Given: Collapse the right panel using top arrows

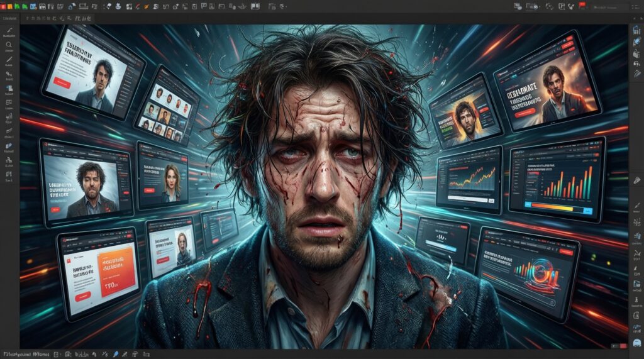Looking at the screenshot, I should [x=636, y=19].
